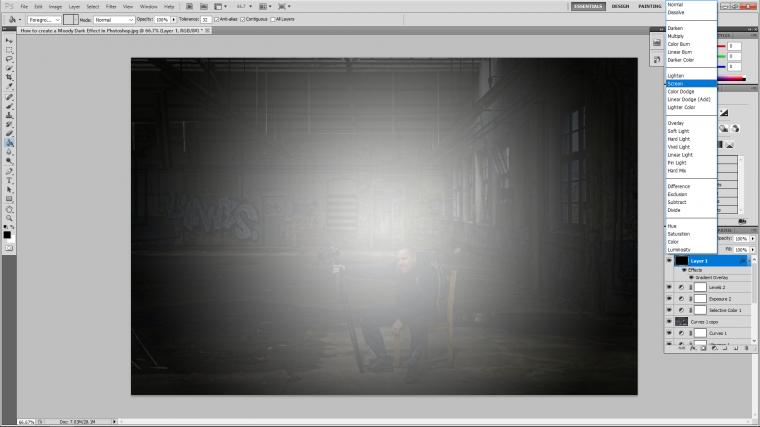Toggle Gradient Overlay effect visibility

(x=691, y=278)
